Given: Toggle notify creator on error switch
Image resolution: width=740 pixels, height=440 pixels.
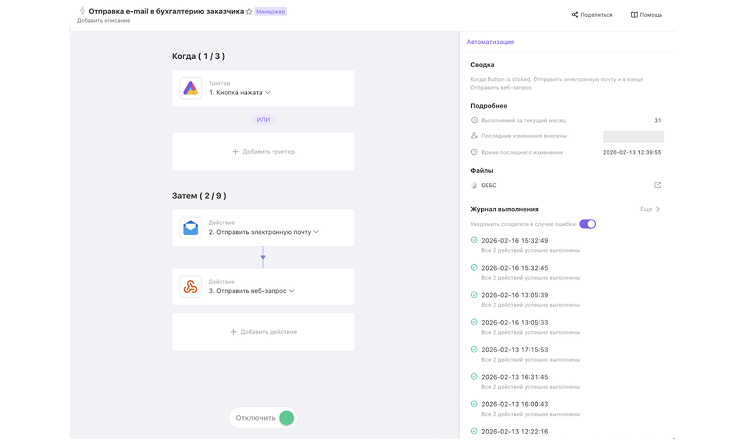Looking at the screenshot, I should [x=588, y=224].
